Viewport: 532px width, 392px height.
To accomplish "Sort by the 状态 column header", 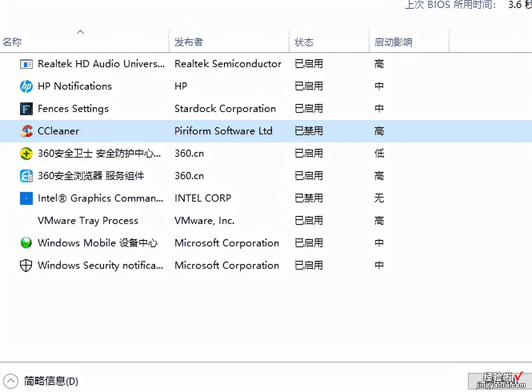I will pos(304,42).
